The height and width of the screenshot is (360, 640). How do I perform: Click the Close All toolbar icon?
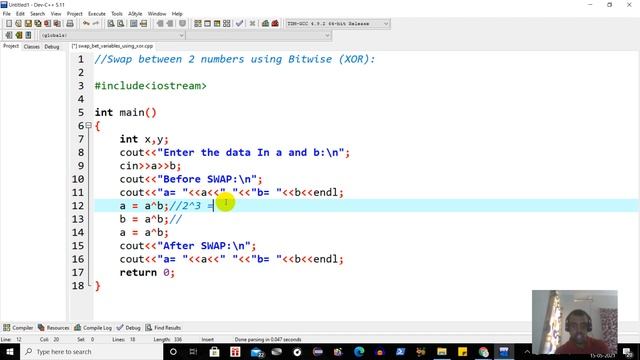[58, 24]
